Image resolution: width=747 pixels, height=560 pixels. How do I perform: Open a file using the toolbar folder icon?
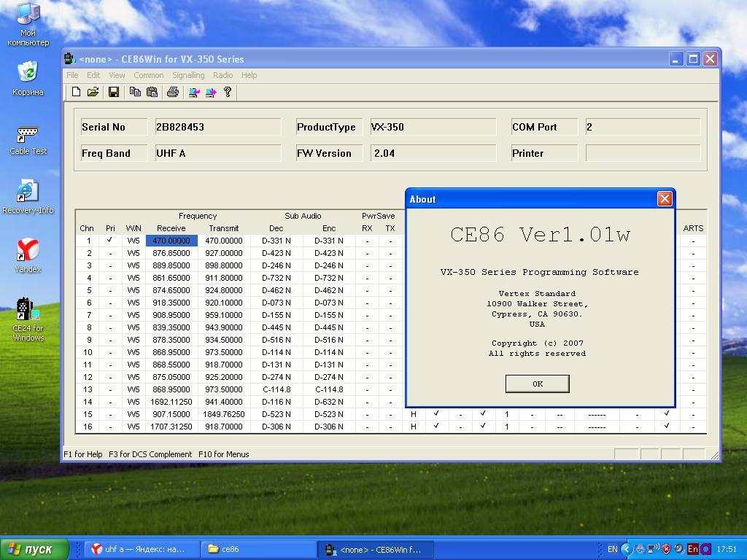click(x=93, y=92)
